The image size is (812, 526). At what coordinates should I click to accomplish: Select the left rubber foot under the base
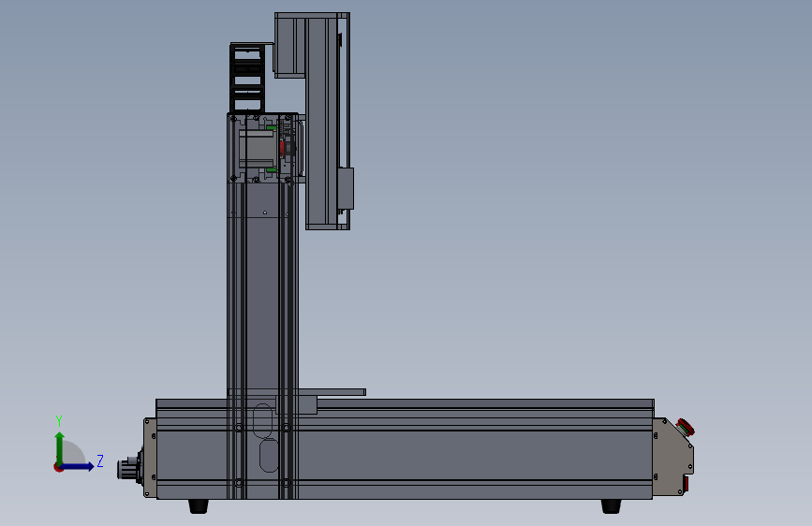click(x=199, y=506)
